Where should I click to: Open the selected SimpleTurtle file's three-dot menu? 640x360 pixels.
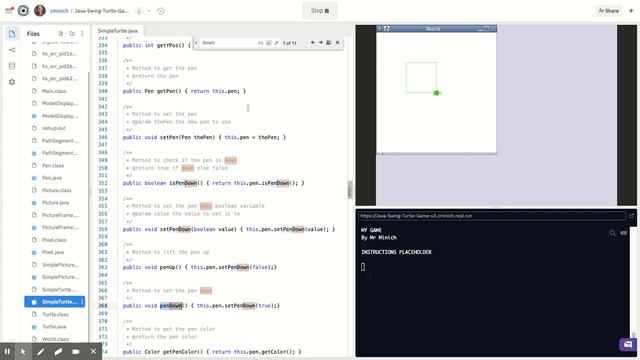(82, 302)
